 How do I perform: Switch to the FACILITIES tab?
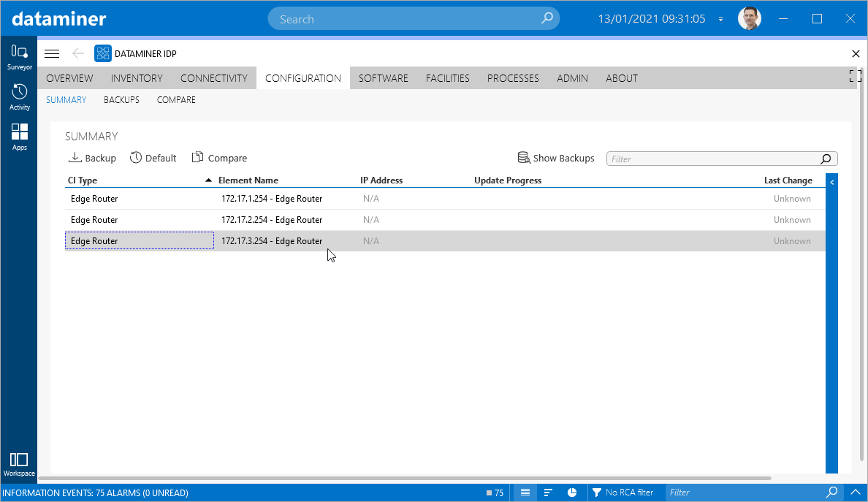tap(447, 78)
